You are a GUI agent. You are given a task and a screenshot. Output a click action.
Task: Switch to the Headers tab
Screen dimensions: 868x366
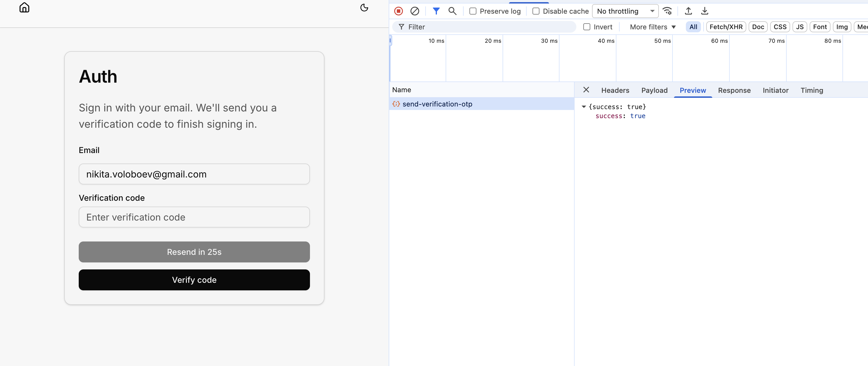615,90
